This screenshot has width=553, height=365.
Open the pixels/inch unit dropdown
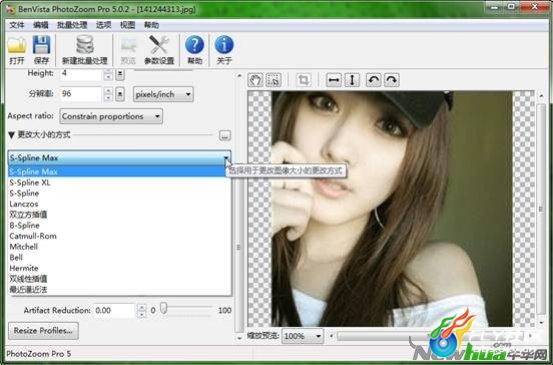(163, 94)
